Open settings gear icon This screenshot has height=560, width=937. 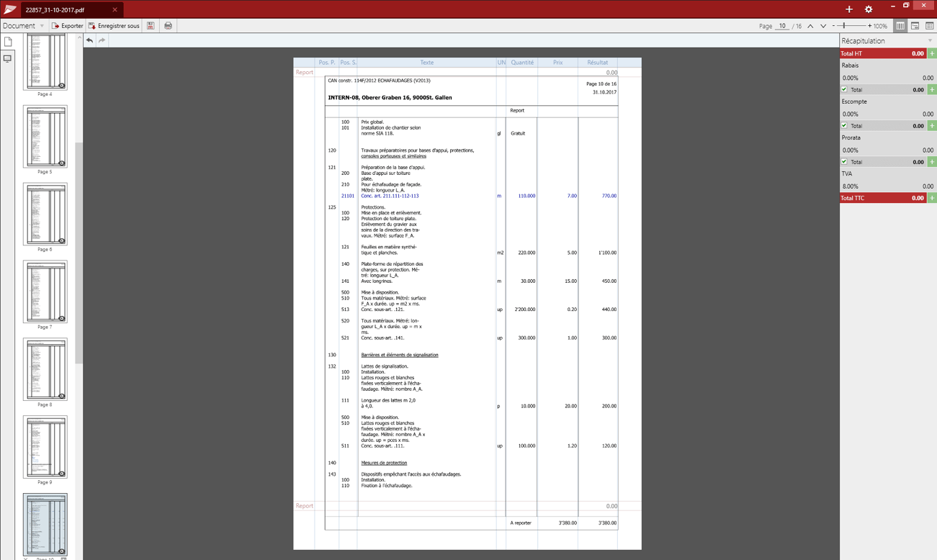869,9
